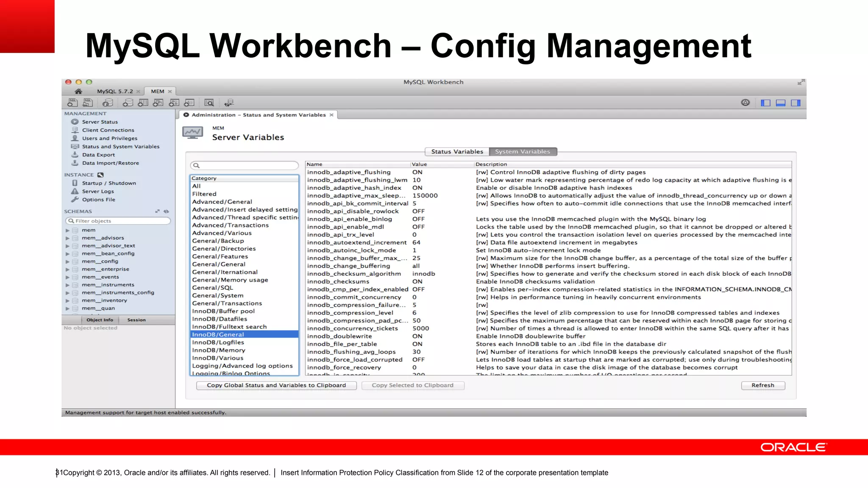Close the Administration Status and System Variables tab

(x=331, y=115)
